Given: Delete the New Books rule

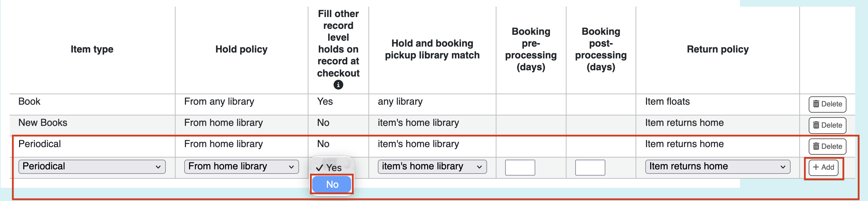Looking at the screenshot, I should (x=827, y=126).
